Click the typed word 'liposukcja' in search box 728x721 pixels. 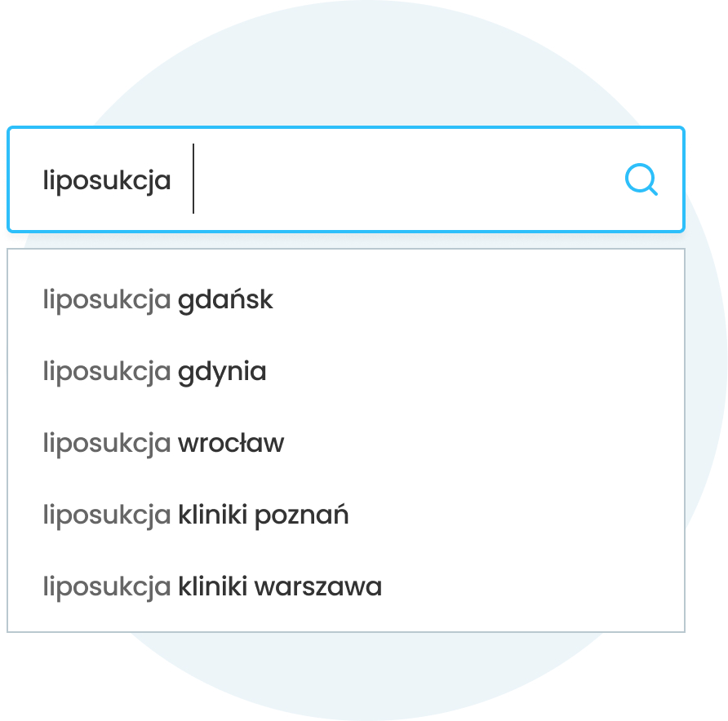coord(107,181)
